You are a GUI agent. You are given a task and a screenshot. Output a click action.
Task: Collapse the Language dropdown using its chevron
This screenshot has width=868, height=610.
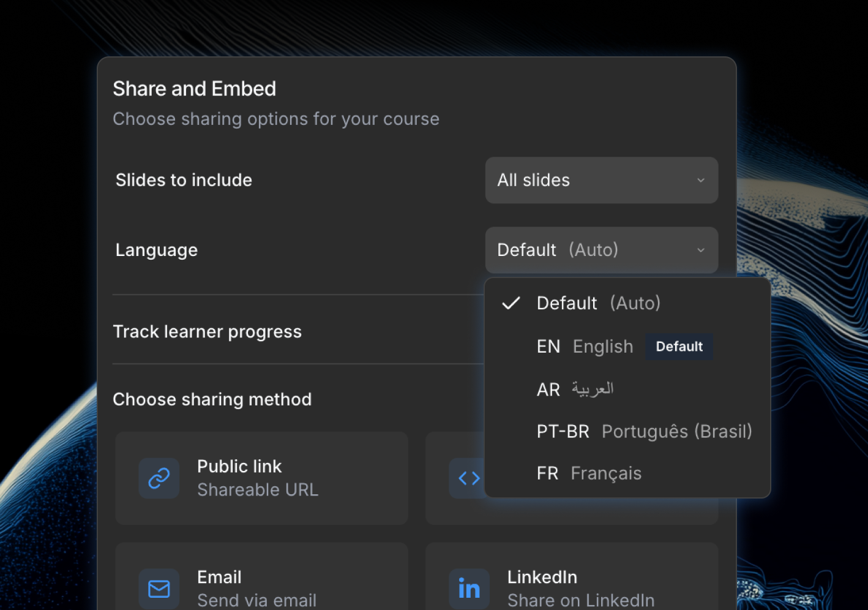(701, 250)
